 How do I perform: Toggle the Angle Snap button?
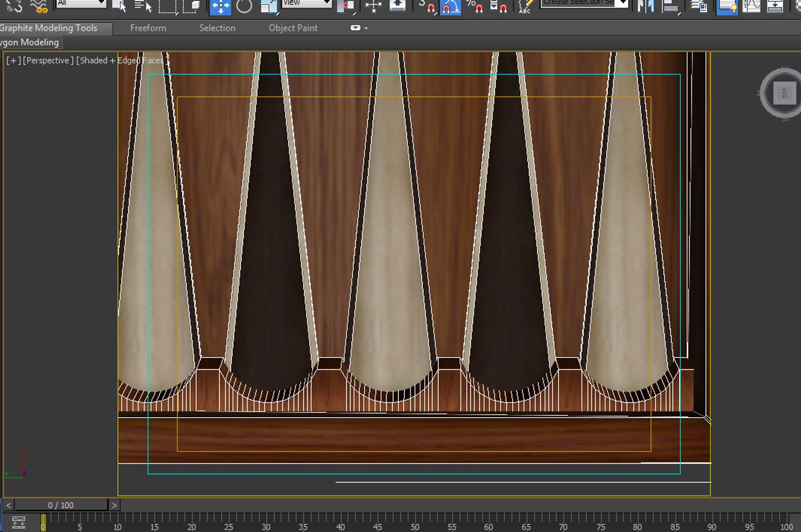click(x=451, y=6)
